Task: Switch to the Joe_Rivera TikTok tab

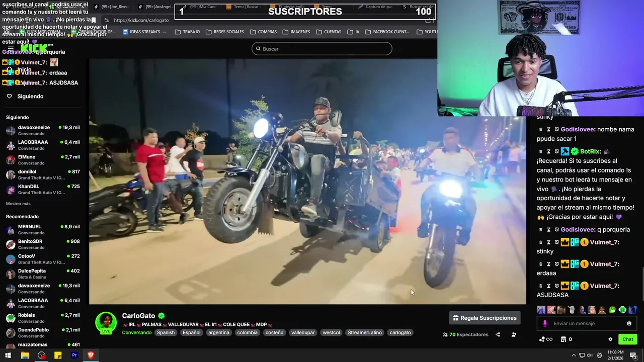Action: [112, 7]
